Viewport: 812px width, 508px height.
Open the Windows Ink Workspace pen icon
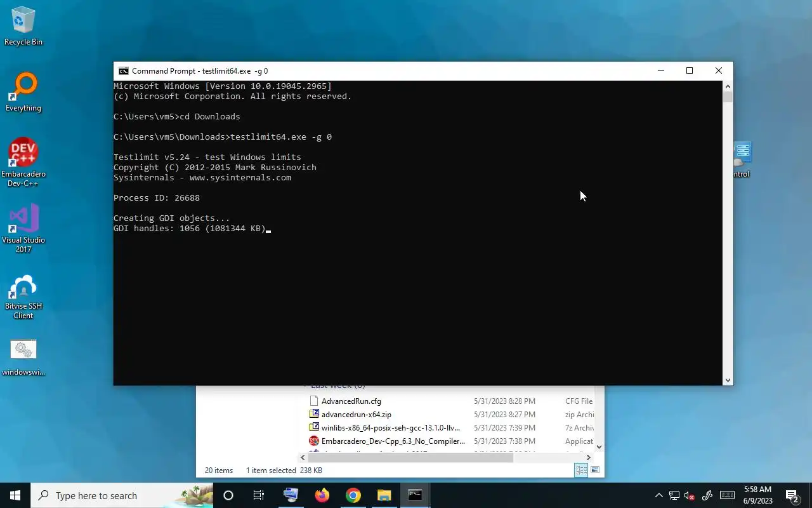click(x=707, y=496)
